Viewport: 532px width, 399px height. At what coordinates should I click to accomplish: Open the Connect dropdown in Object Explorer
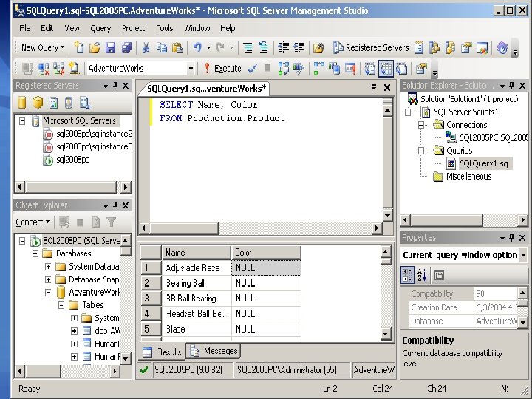(33, 222)
